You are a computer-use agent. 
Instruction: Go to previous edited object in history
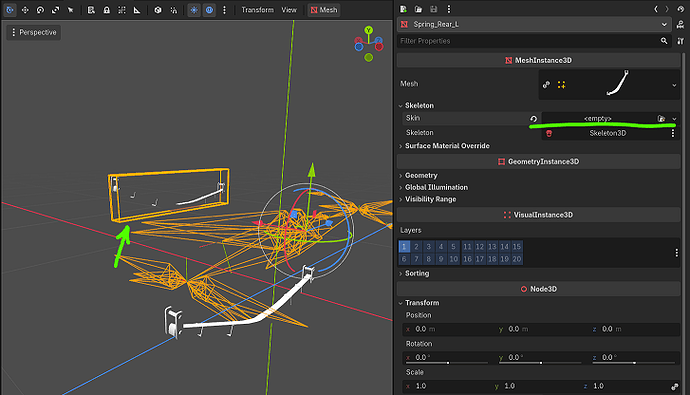[656, 9]
